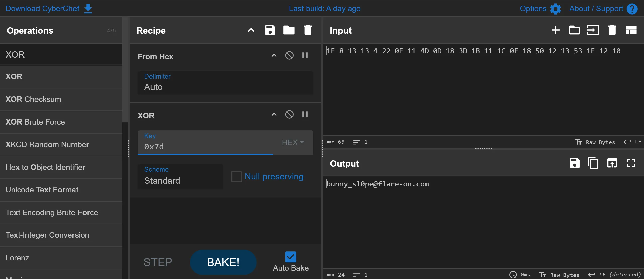Load a recipe with the folder icon

pyautogui.click(x=289, y=30)
